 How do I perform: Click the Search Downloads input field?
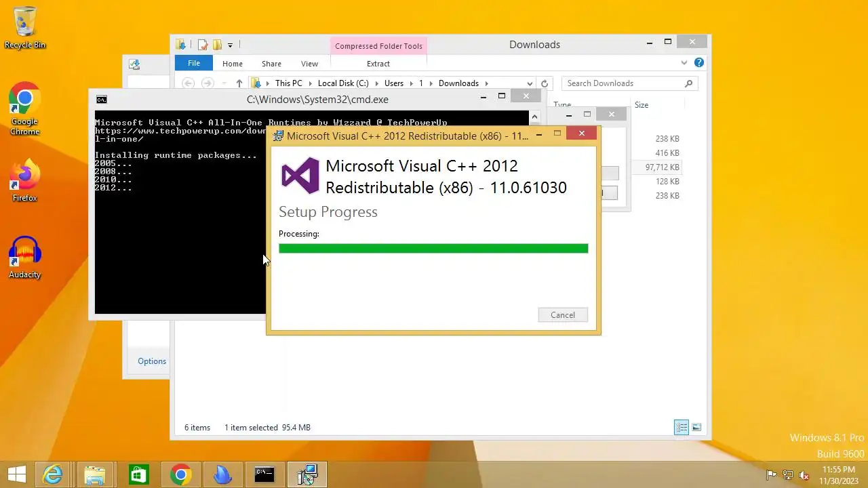[629, 83]
